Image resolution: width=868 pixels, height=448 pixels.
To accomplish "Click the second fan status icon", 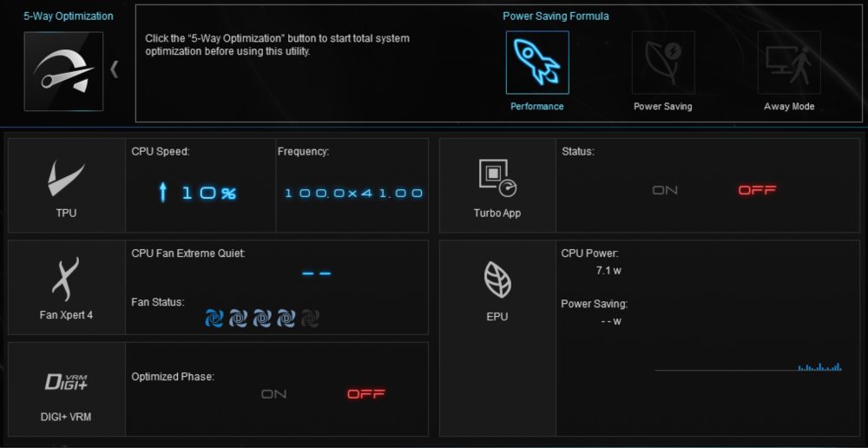I will 239,319.
